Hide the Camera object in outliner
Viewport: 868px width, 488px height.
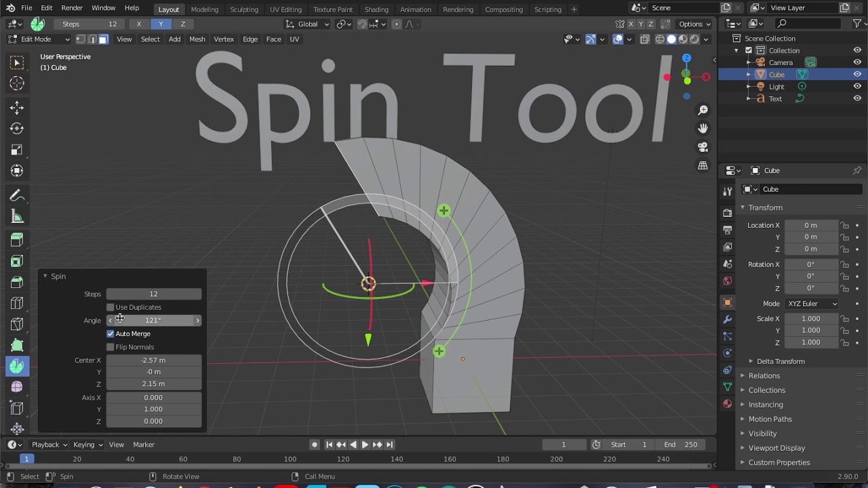tap(857, 62)
